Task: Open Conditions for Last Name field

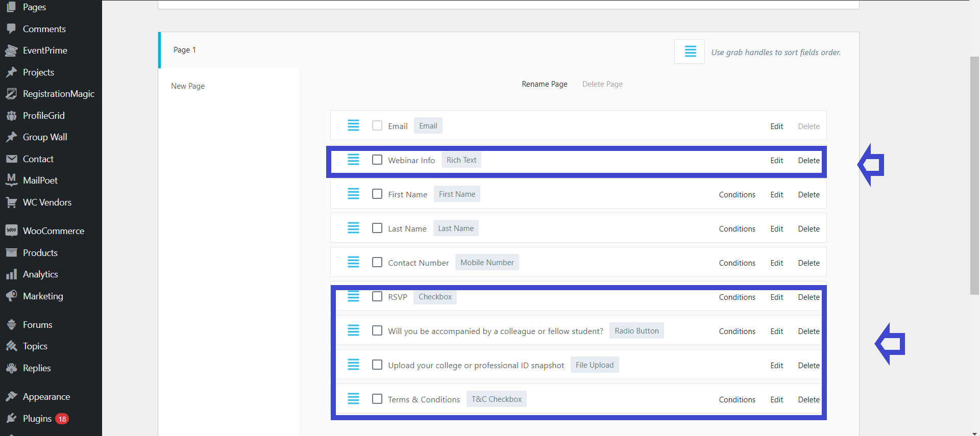Action: pyautogui.click(x=737, y=228)
